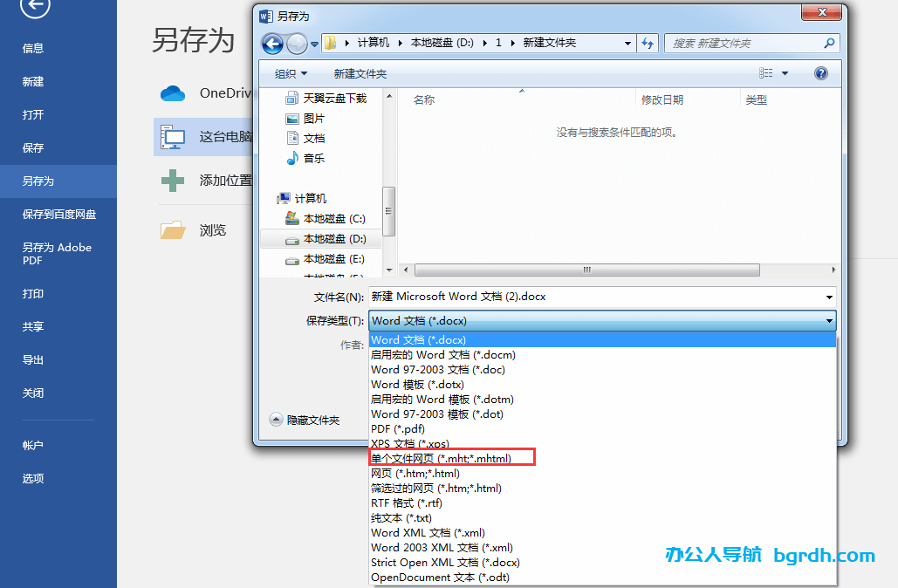The width and height of the screenshot is (898, 588).
Task: Click the dialog Back navigation arrow
Action: tap(272, 44)
